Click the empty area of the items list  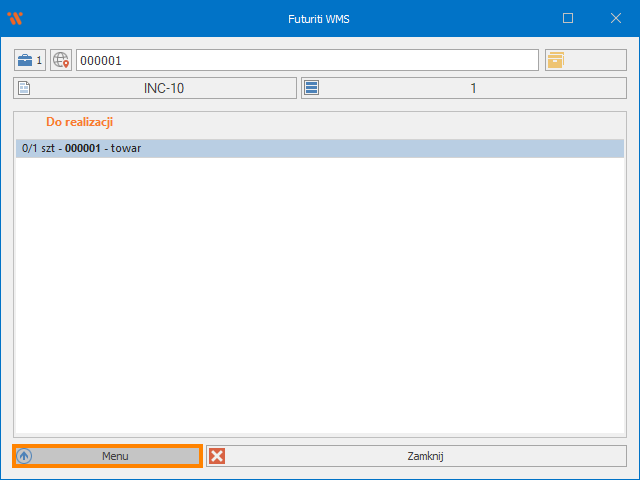tap(320, 300)
